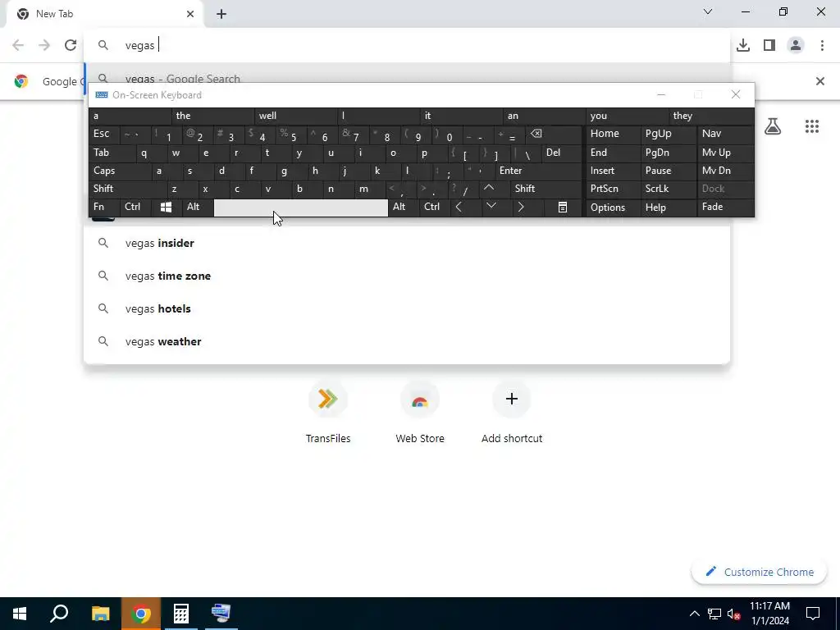Open Calculator from taskbar
The width and height of the screenshot is (840, 630).
(181, 614)
